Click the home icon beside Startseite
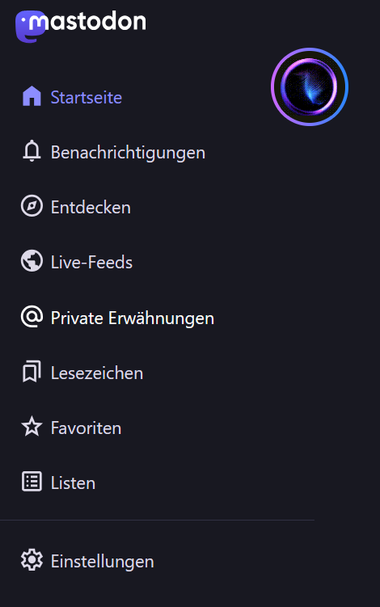The height and width of the screenshot is (607, 380). pyautogui.click(x=32, y=96)
